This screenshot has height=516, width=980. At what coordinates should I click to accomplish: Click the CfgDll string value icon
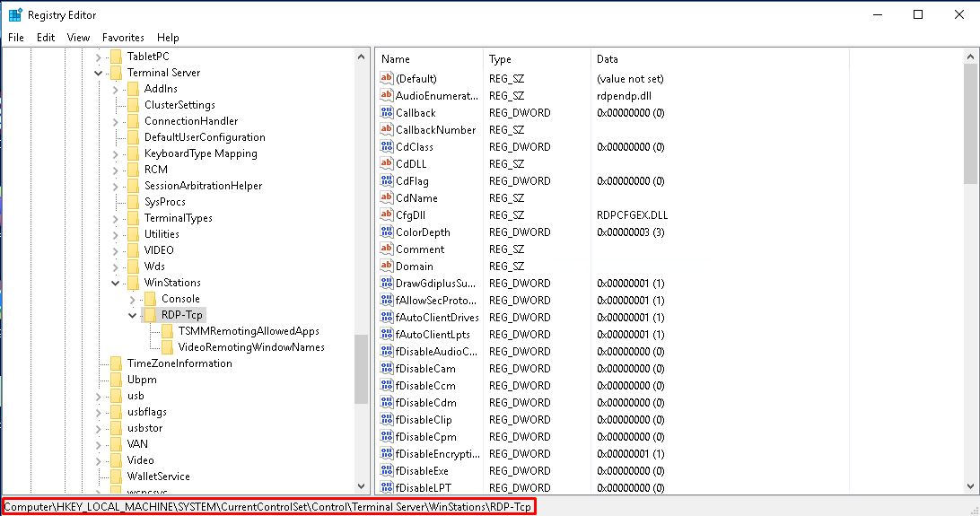tap(387, 215)
